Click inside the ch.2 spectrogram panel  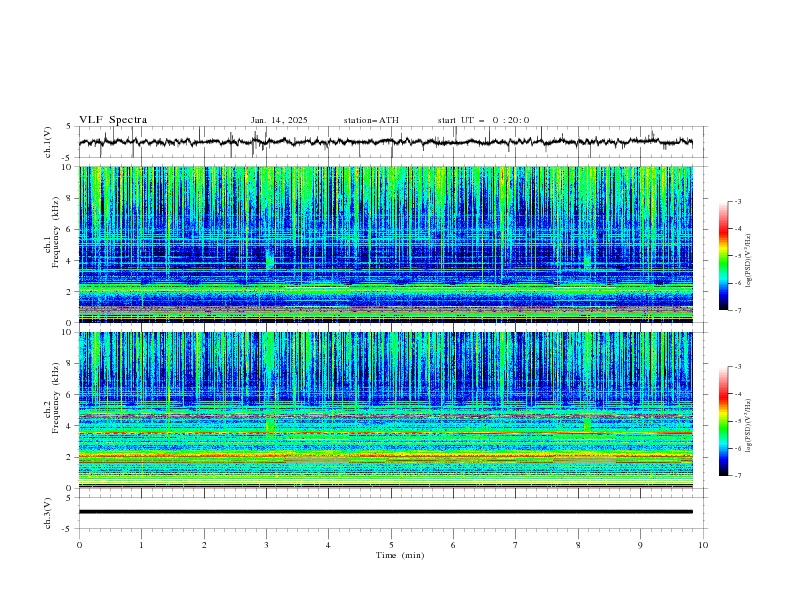pyautogui.click(x=385, y=410)
